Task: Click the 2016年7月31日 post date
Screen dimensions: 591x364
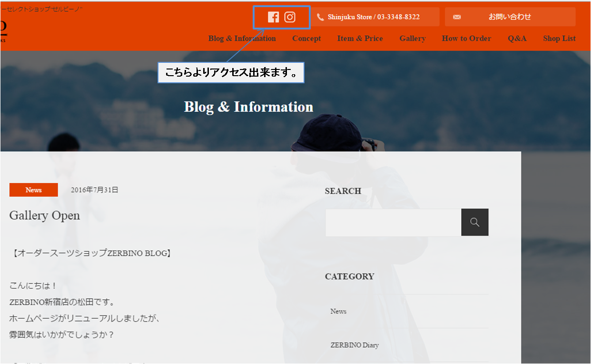Action: coord(94,190)
